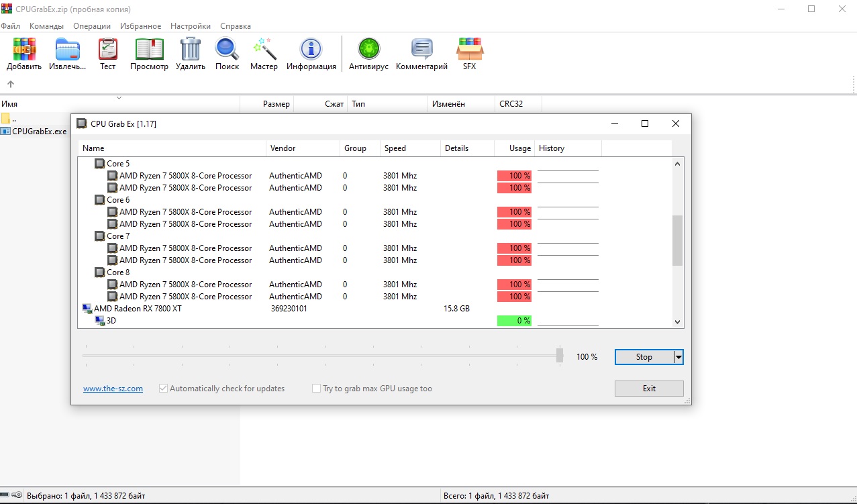The height and width of the screenshot is (504, 857).
Task: Run the Антивирус scan icon
Action: click(368, 49)
